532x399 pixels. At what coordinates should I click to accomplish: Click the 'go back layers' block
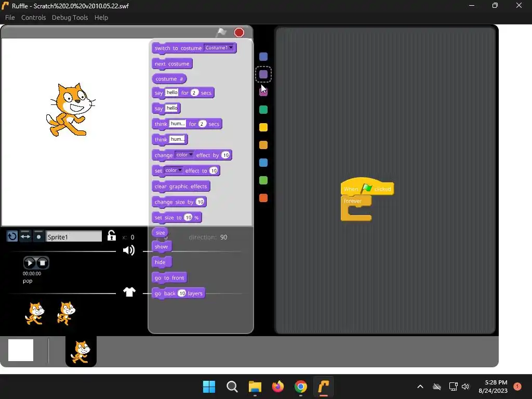pyautogui.click(x=179, y=294)
